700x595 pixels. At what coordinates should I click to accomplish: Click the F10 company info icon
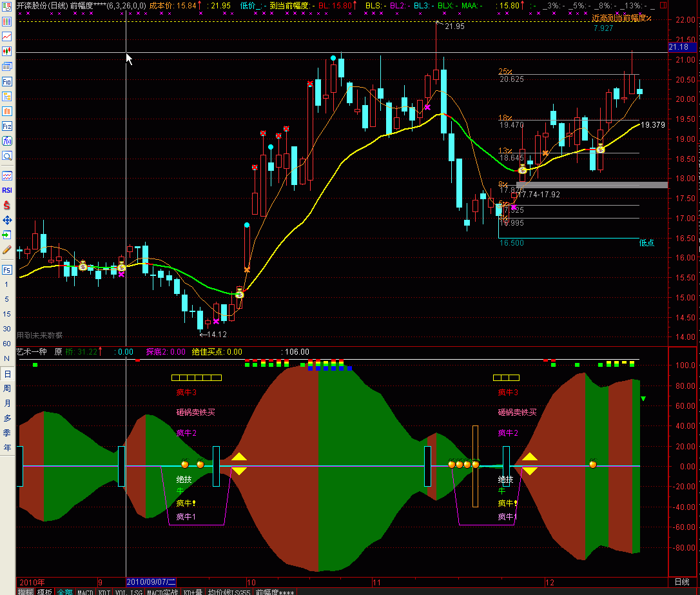click(x=6, y=82)
